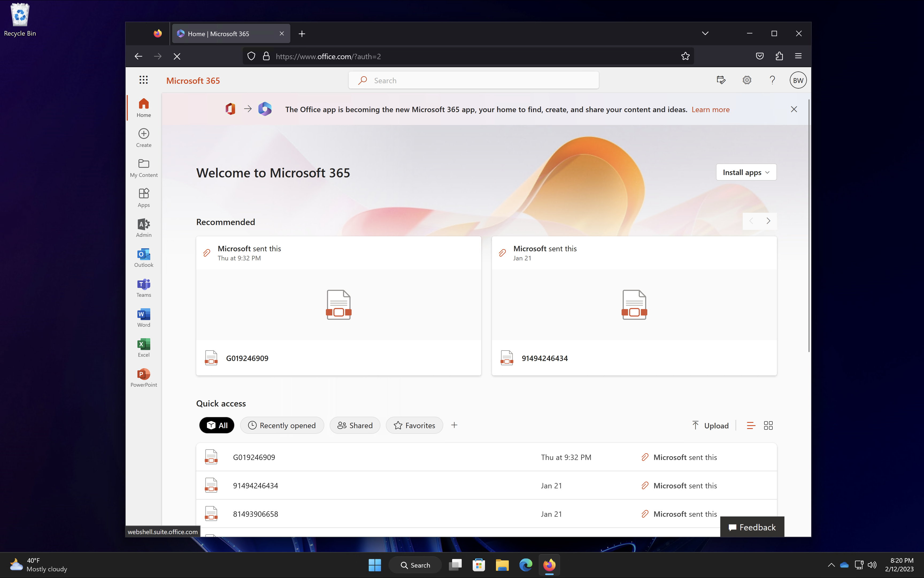Open Apps in the sidebar
This screenshot has width=924, height=578.
[x=144, y=198]
